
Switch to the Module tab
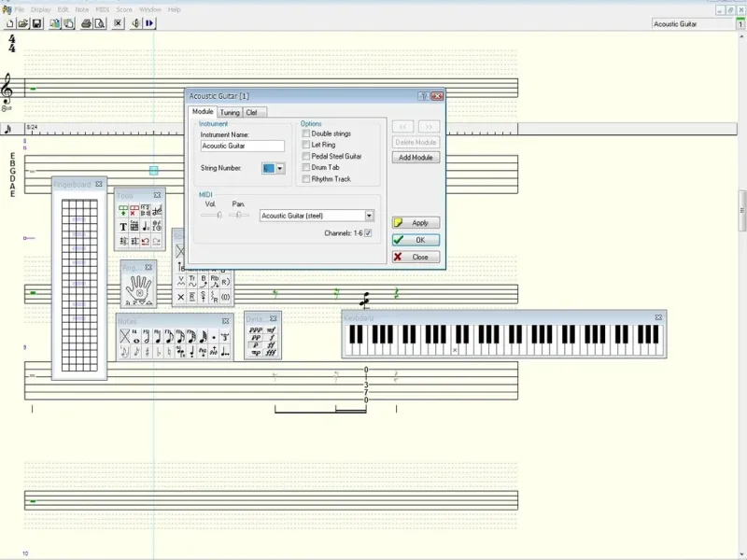point(203,111)
